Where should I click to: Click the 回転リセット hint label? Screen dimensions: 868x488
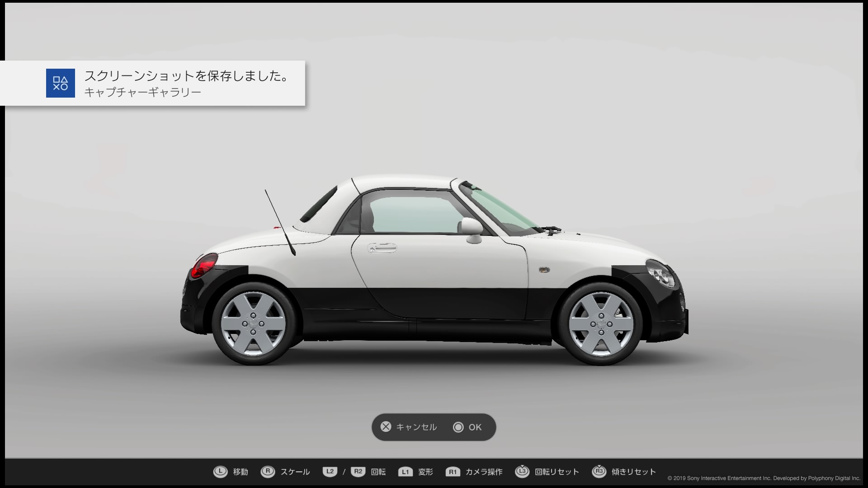[557, 472]
